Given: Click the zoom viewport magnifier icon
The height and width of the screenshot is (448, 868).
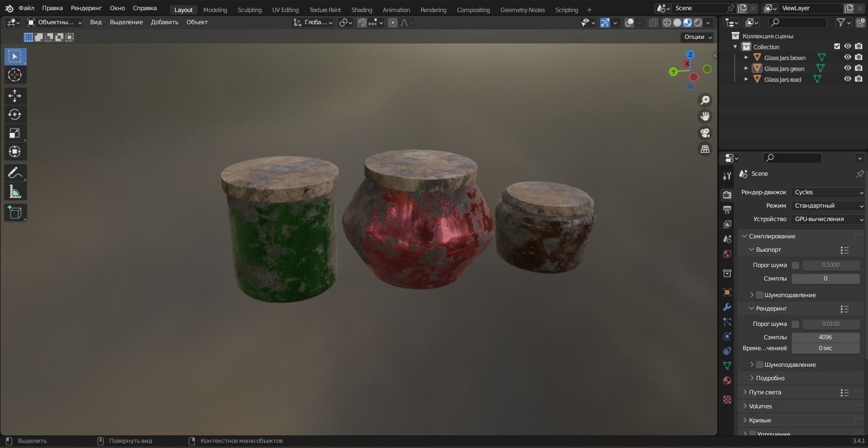Looking at the screenshot, I should [x=705, y=100].
